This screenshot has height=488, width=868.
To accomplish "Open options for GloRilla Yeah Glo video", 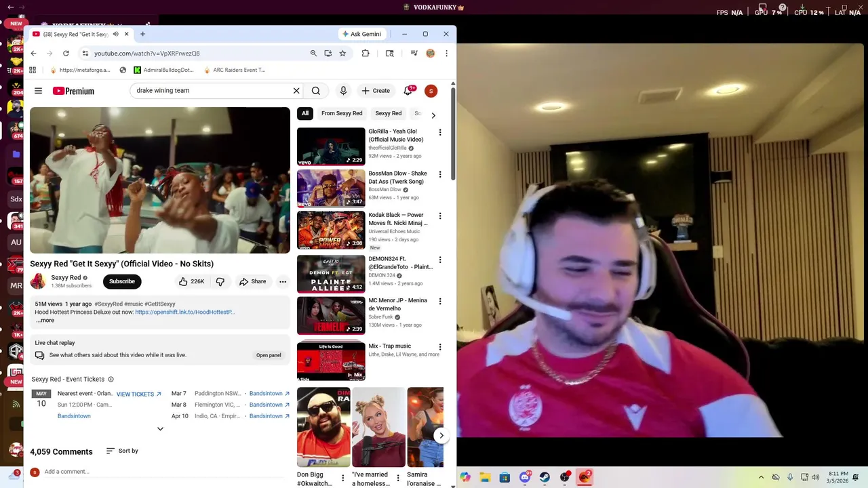I will pyautogui.click(x=440, y=132).
